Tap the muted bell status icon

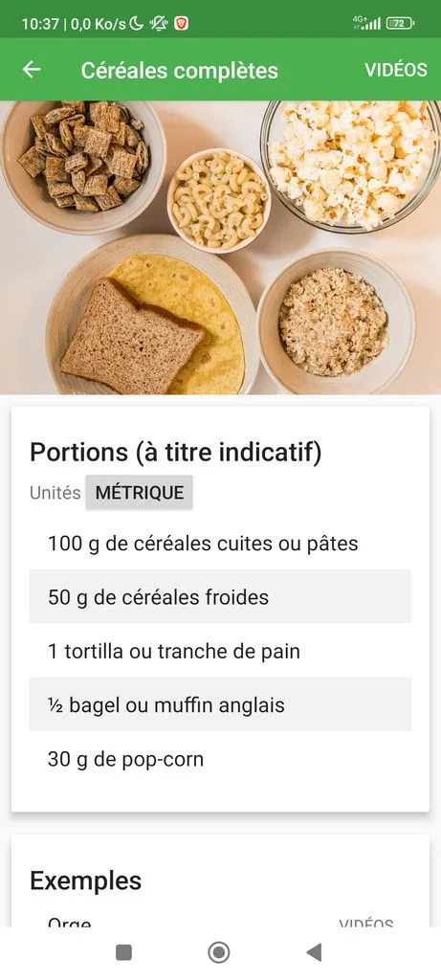click(x=159, y=24)
